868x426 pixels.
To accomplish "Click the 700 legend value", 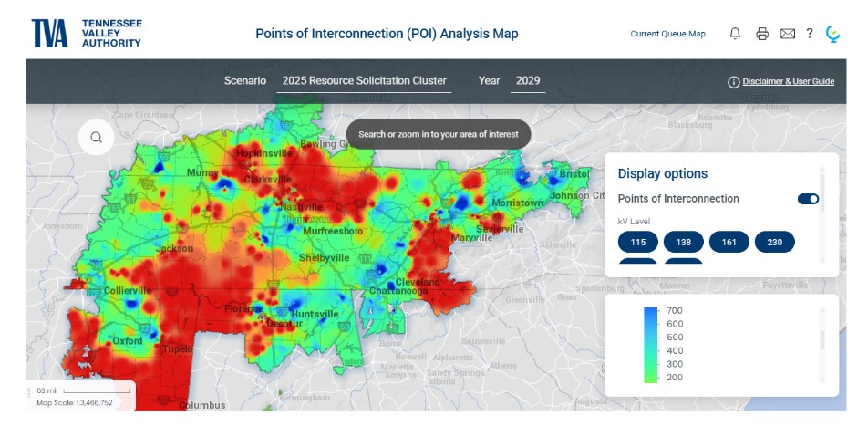I will coord(676,310).
